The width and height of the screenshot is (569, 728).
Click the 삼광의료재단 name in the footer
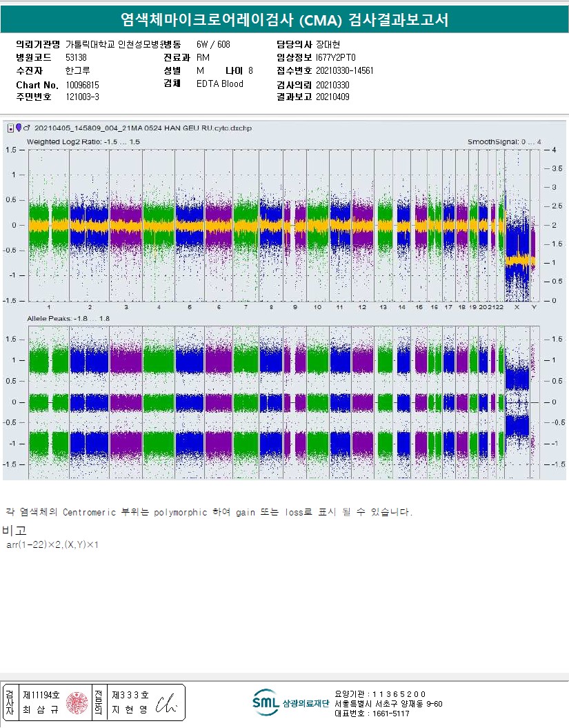coord(306,703)
